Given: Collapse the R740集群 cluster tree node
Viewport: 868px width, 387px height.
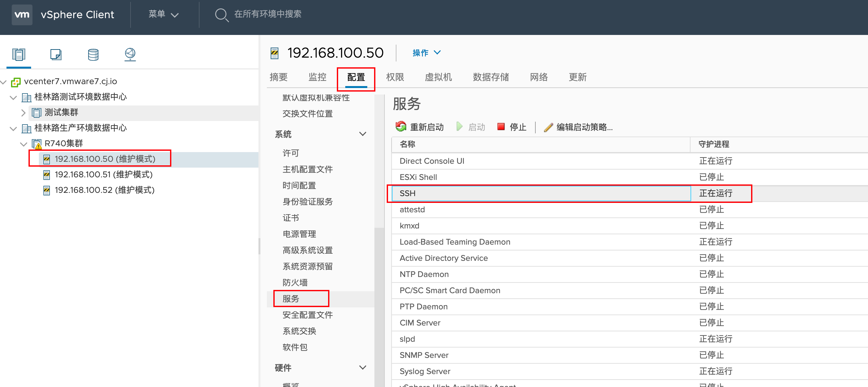Looking at the screenshot, I should pyautogui.click(x=23, y=144).
